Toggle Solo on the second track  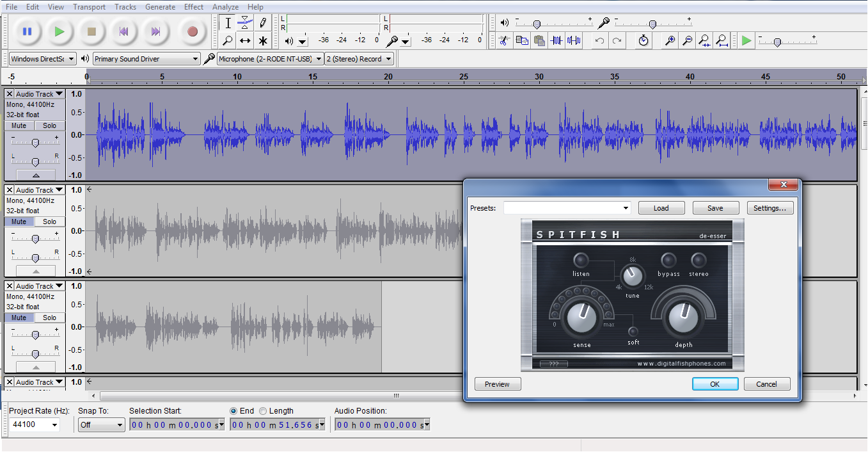tap(50, 222)
